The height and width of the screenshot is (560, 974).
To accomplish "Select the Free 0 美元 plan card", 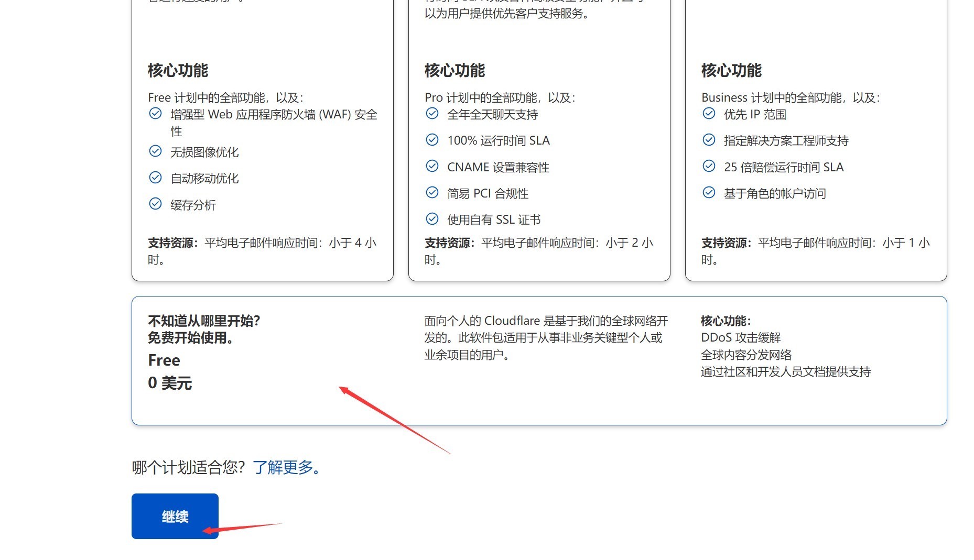I will pos(539,360).
